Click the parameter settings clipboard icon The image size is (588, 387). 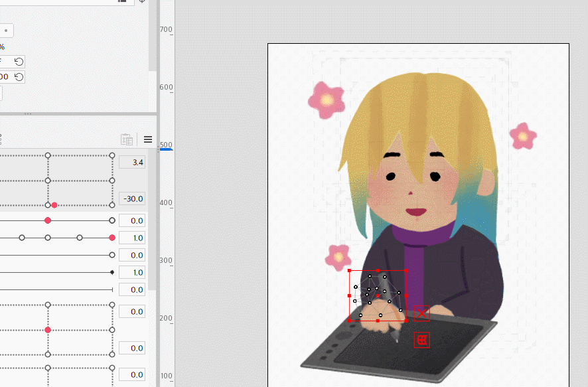click(x=127, y=139)
